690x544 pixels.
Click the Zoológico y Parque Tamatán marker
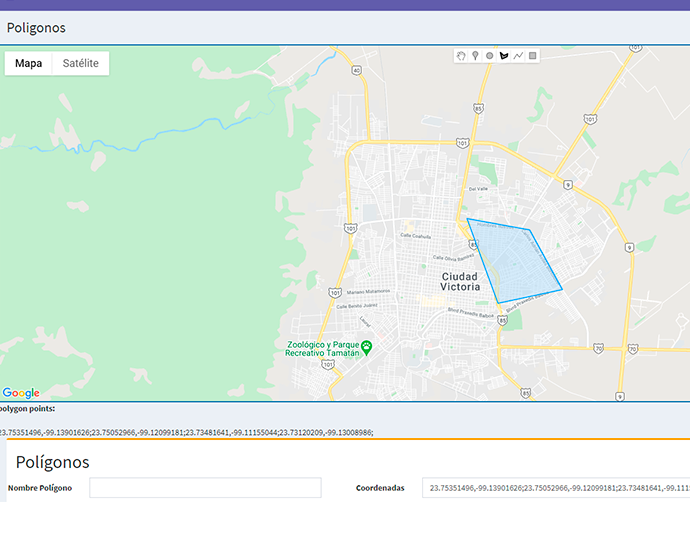point(367,347)
